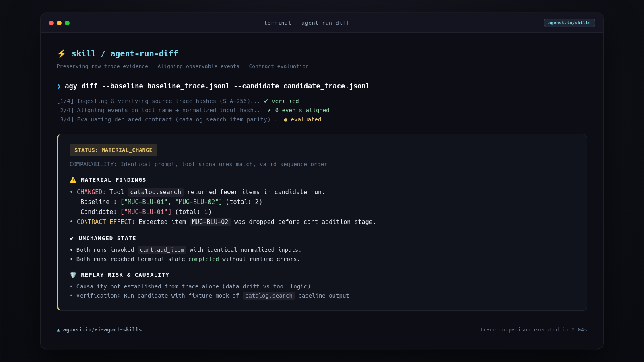Screen dimensions: 644x362
Task: Click the skill / agent-run-diff heading
Action: click(125, 53)
